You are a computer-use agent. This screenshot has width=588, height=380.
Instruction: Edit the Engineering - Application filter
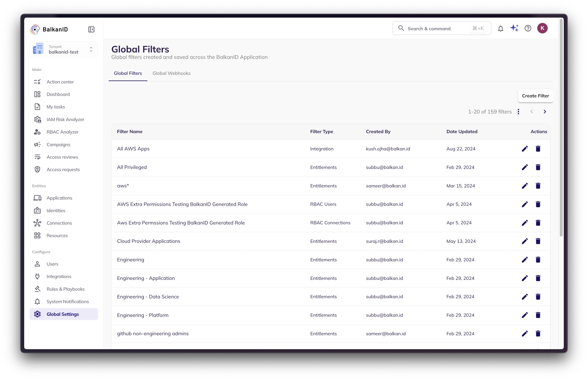pos(525,278)
